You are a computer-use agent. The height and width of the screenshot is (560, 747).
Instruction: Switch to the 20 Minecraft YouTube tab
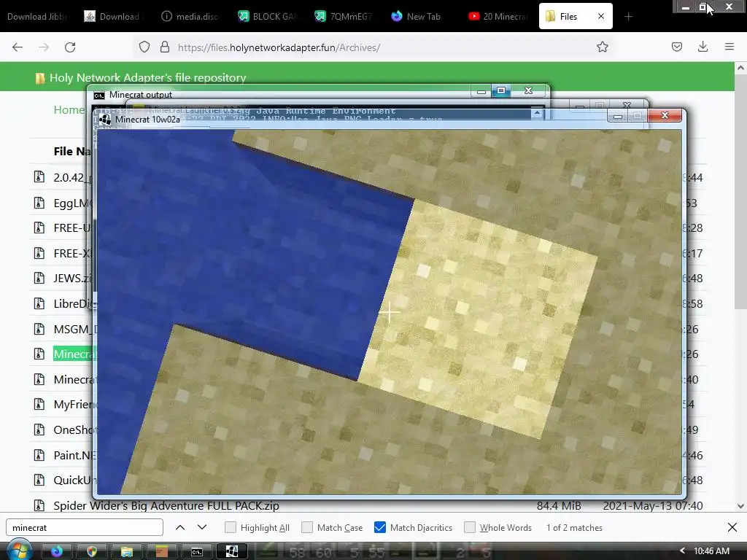coord(498,16)
